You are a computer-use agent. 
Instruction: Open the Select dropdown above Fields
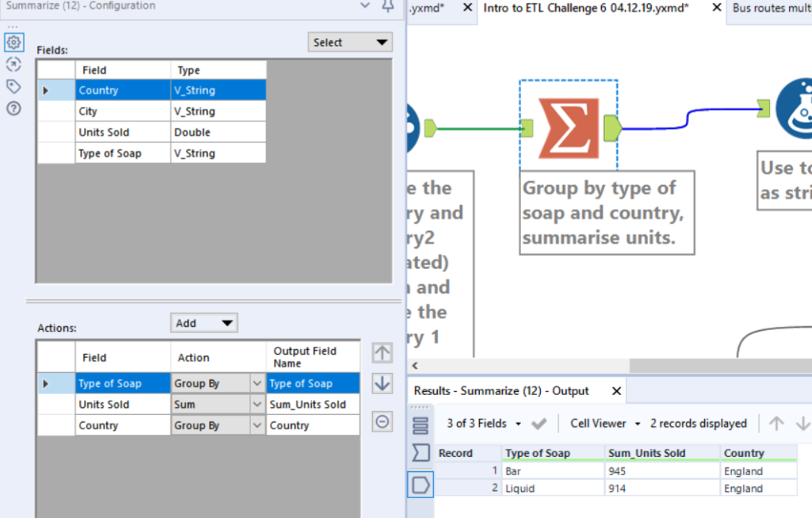(x=350, y=43)
